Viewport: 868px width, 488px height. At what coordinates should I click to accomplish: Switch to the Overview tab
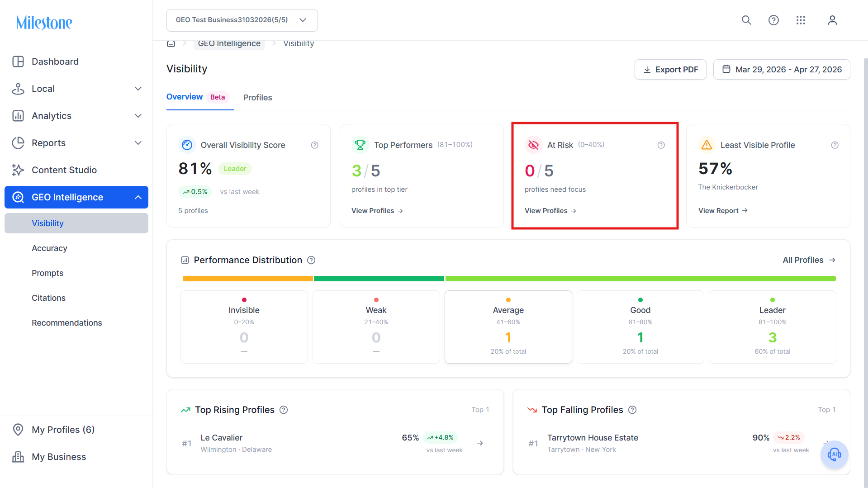[x=185, y=97]
